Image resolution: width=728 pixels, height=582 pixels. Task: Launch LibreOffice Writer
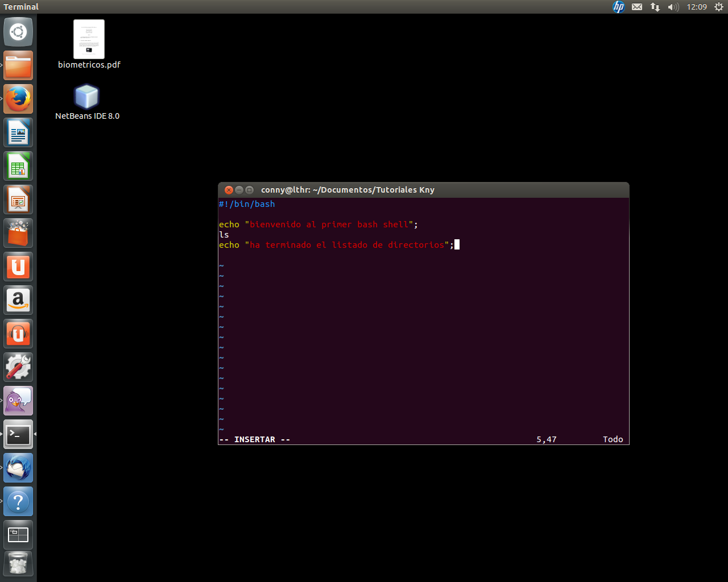[x=18, y=132]
